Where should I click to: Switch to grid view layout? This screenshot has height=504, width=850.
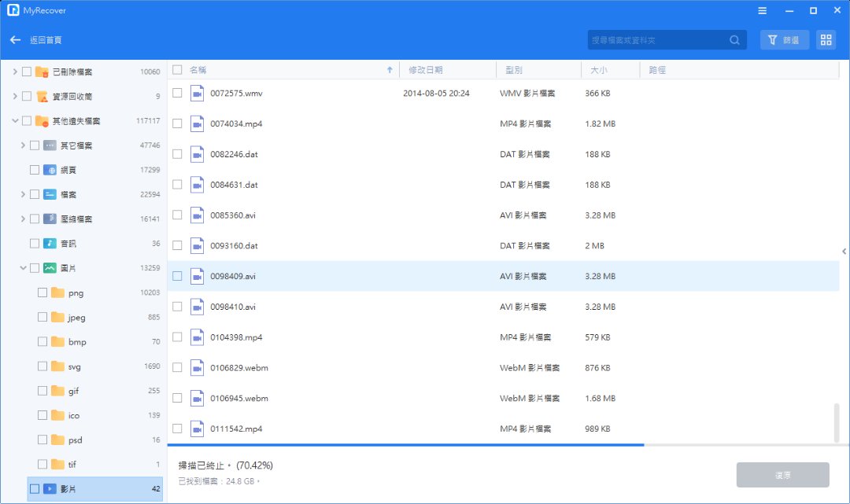point(826,40)
